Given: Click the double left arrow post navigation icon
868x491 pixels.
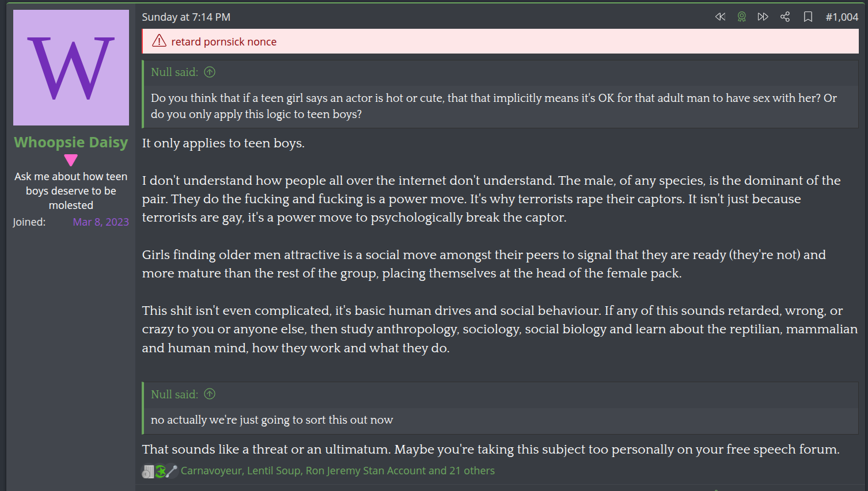Looking at the screenshot, I should (x=720, y=17).
